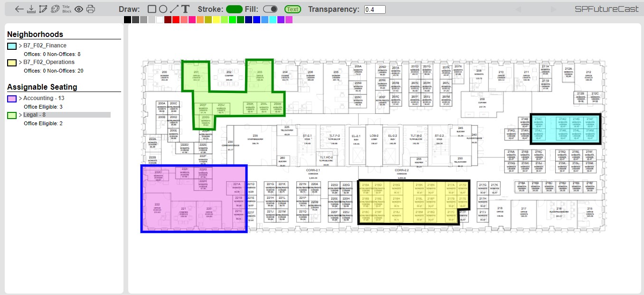Click the print icon
Image resolution: width=644 pixels, height=295 pixels.
pyautogui.click(x=91, y=9)
